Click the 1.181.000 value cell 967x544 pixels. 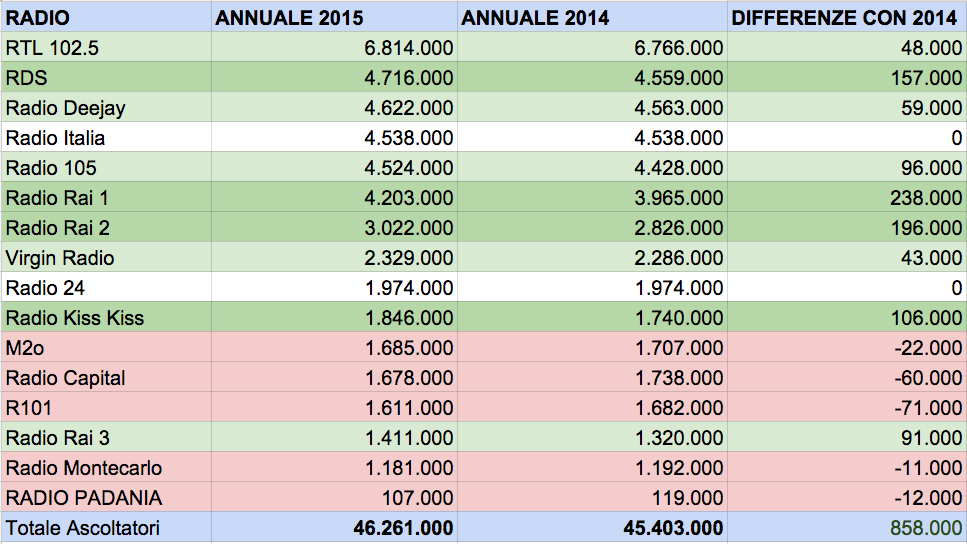click(334, 468)
